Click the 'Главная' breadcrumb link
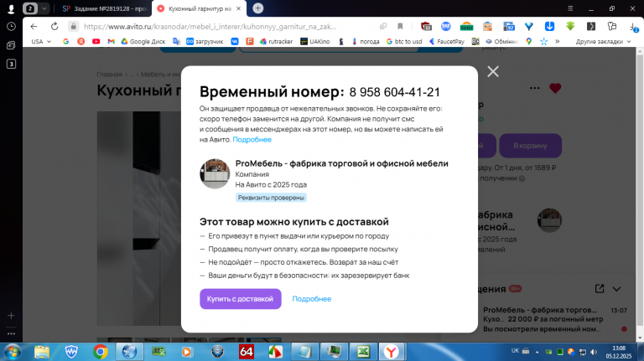The width and height of the screenshot is (644, 361). 109,75
